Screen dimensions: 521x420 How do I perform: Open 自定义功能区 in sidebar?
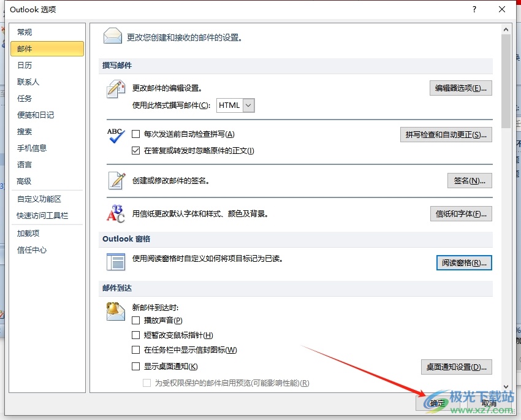click(x=47, y=199)
